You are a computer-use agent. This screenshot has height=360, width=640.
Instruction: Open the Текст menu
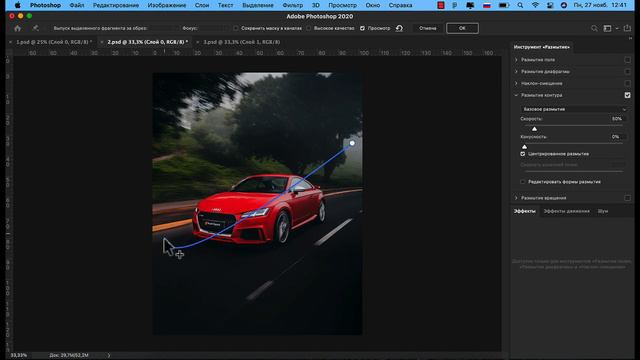(225, 5)
